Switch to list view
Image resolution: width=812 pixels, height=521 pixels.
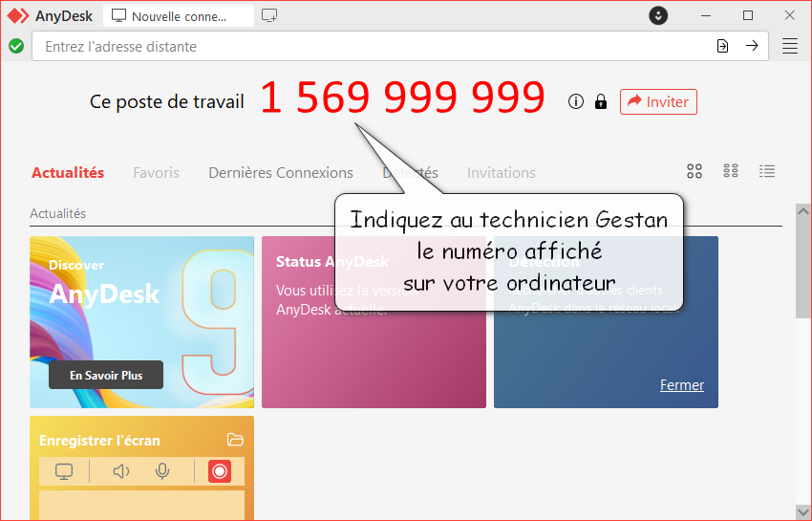pyautogui.click(x=767, y=171)
